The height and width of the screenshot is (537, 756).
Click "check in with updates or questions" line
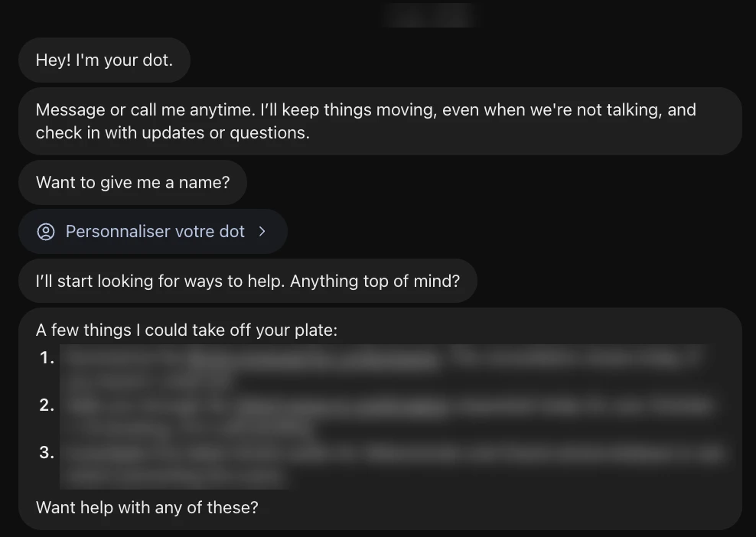click(x=173, y=132)
